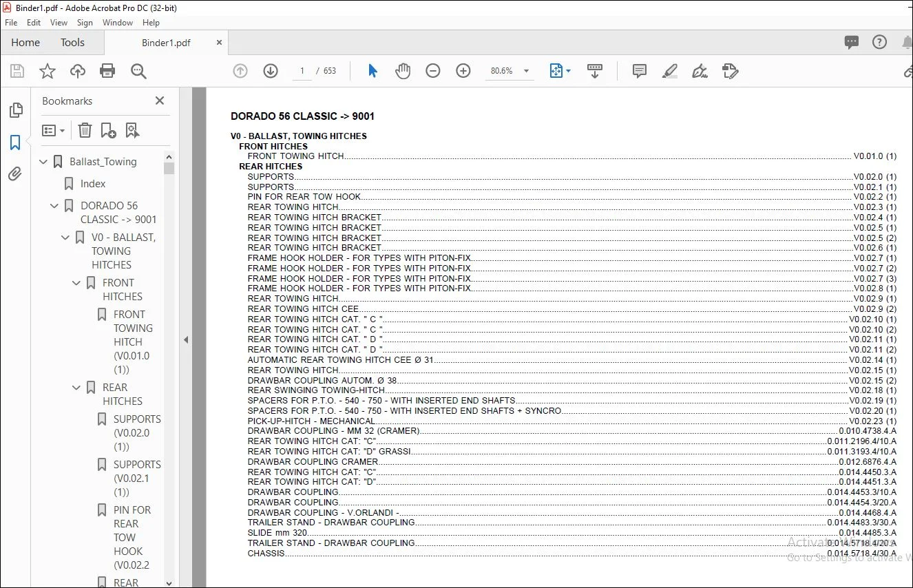Open the notifications chat bubble icon
This screenshot has width=913, height=588.
852,42
